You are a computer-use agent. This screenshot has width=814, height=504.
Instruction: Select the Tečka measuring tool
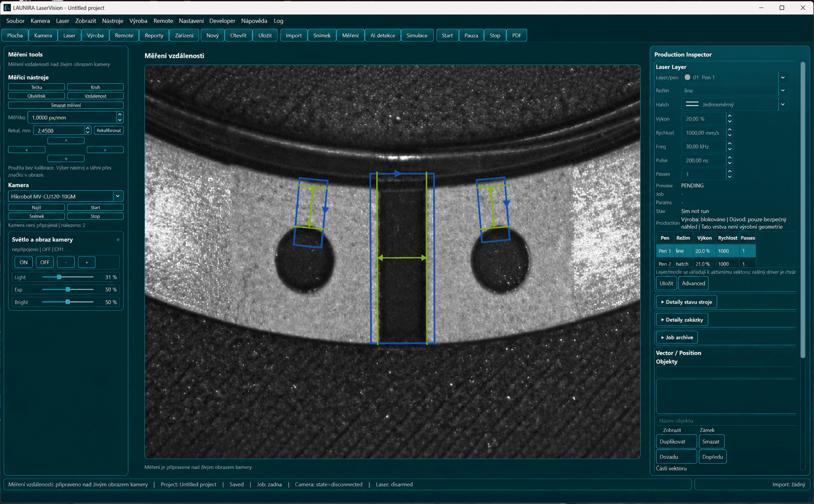(x=36, y=87)
